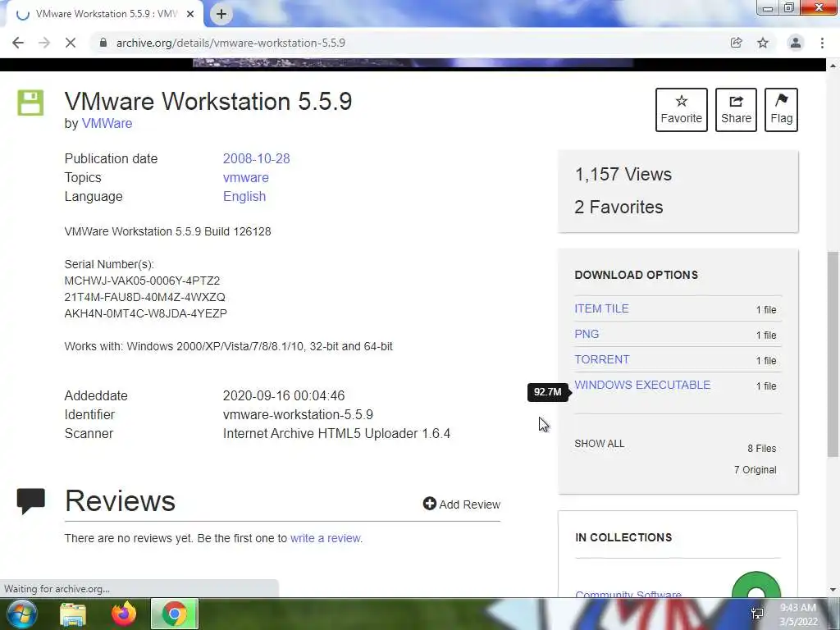Click the 1,157 Views text

click(x=623, y=174)
